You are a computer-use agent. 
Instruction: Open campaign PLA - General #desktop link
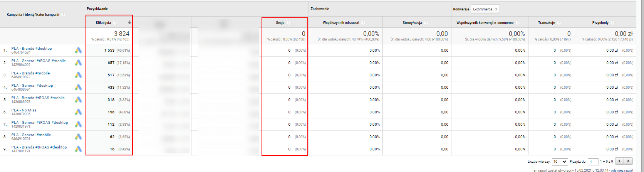[x=32, y=85]
